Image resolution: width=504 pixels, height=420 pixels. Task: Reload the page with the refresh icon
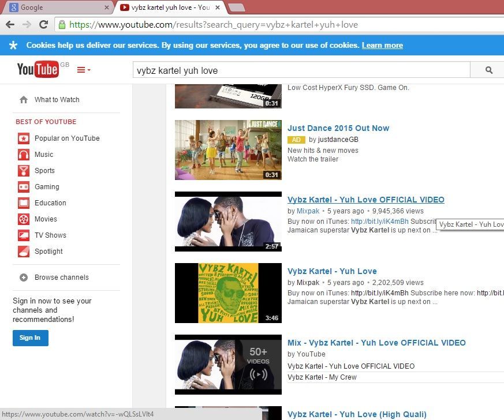[x=43, y=24]
